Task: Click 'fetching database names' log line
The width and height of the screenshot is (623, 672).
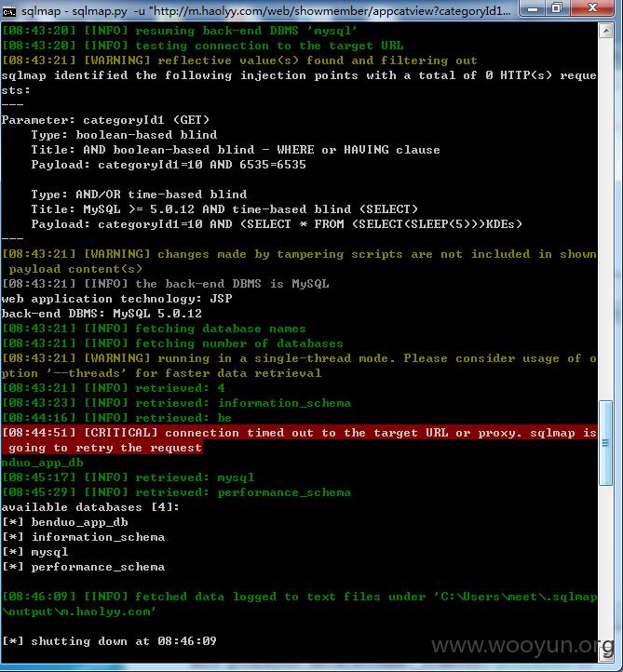Action: pyautogui.click(x=154, y=329)
